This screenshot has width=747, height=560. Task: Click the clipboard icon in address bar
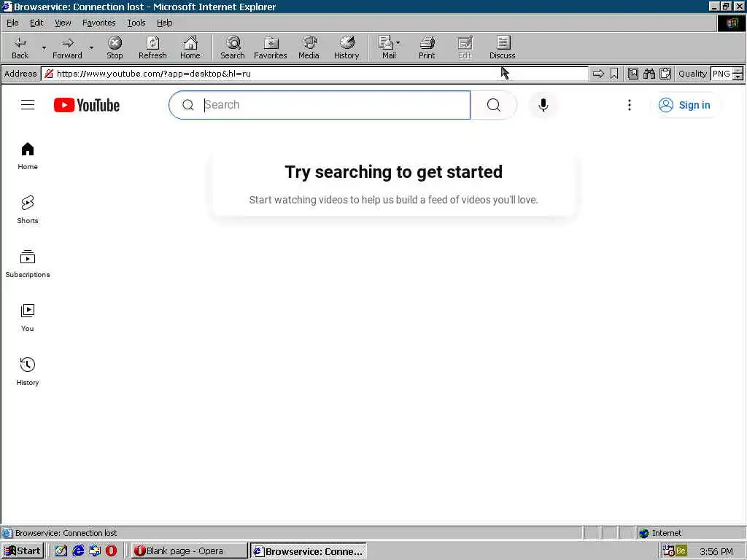coord(665,74)
